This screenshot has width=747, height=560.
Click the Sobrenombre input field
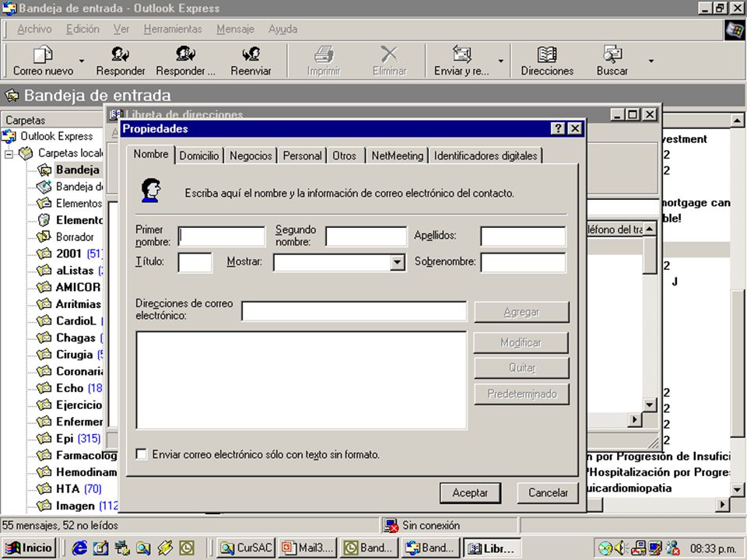pos(523,262)
